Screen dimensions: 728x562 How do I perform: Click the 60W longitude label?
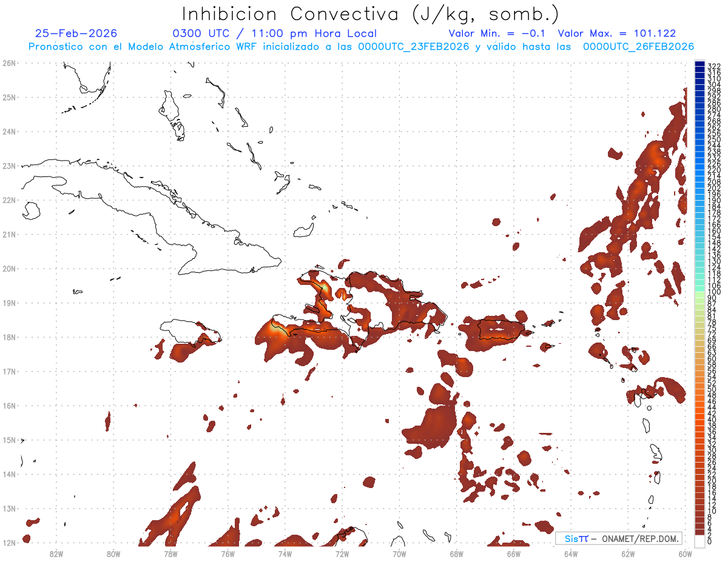pos(686,553)
